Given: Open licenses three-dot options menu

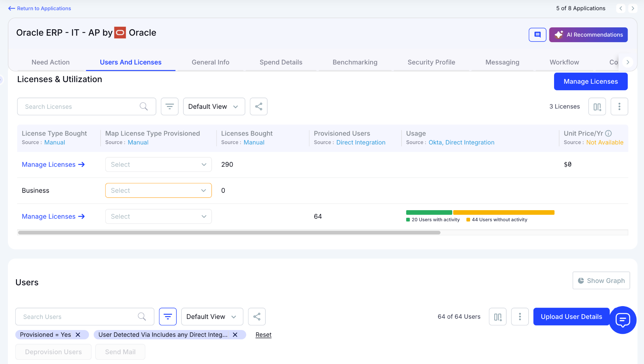Looking at the screenshot, I should tap(619, 106).
